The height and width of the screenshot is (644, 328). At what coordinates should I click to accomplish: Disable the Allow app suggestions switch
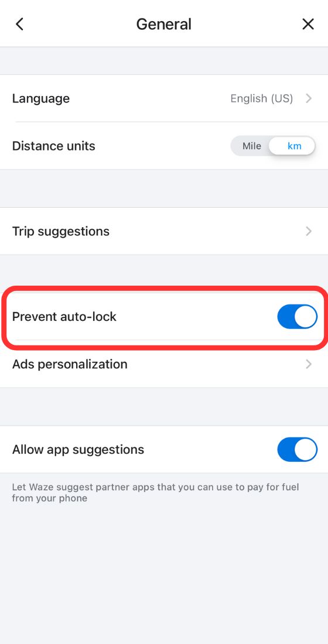[x=297, y=450]
